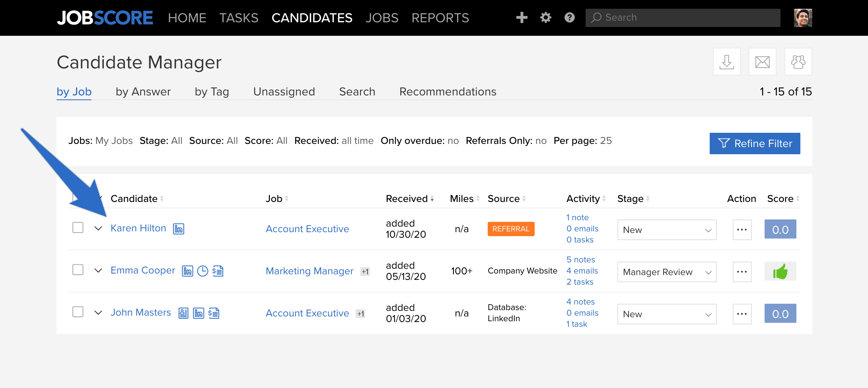Viewport: 868px width, 388px height.
Task: Sort by Stage column arrows
Action: point(648,198)
